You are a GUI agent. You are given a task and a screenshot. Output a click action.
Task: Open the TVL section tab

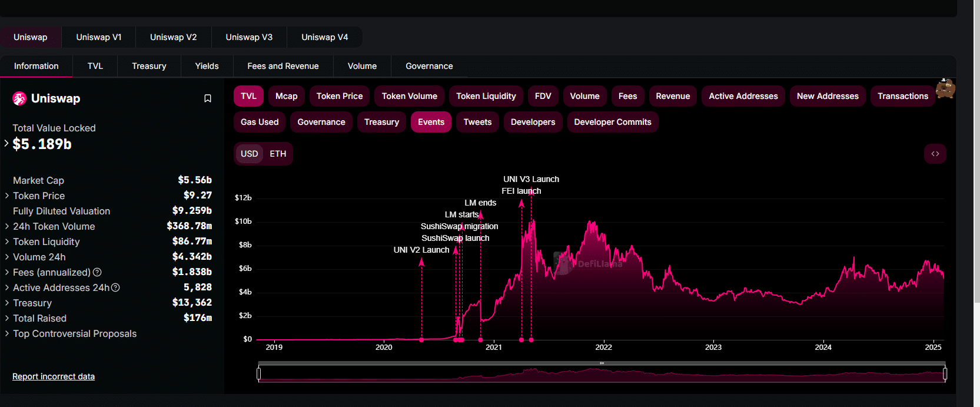tap(95, 66)
